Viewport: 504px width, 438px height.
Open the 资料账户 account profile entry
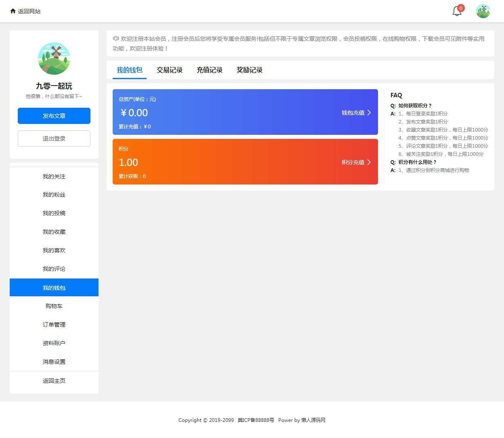click(54, 343)
